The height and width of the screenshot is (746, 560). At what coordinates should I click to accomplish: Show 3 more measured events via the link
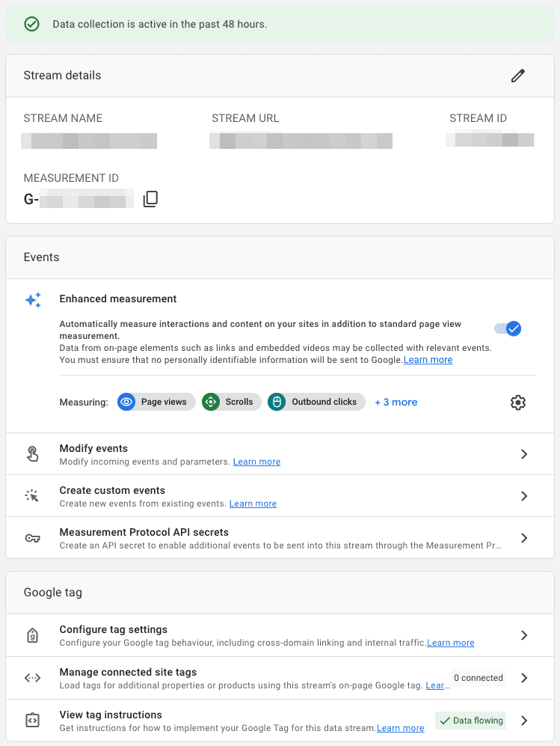click(396, 402)
